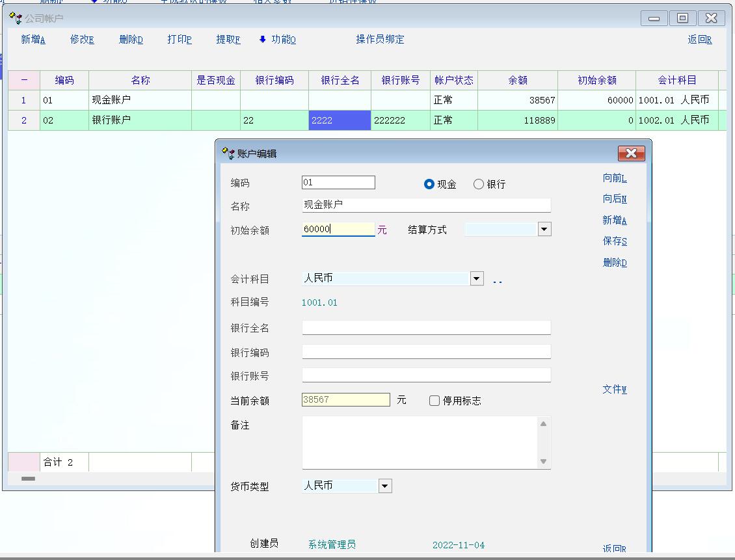Click the 账户编辑 dialog title icon
This screenshot has height=560, width=735.
click(x=228, y=153)
